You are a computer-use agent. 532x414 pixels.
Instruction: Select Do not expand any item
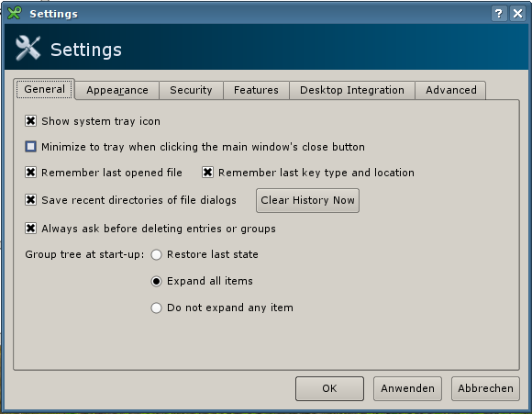[x=157, y=308]
